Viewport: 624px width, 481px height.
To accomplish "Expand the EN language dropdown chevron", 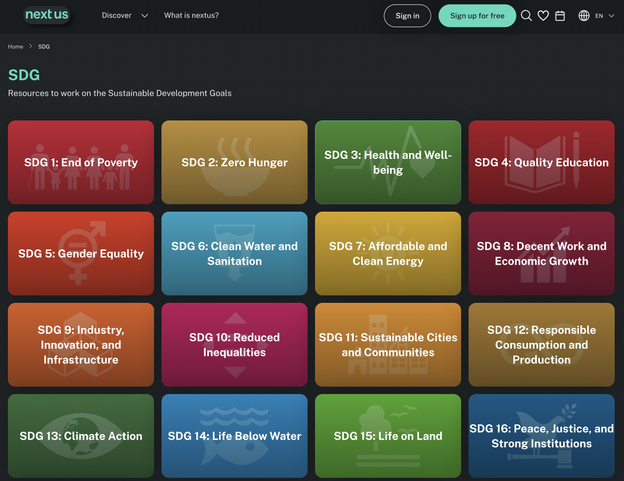I will 611,16.
